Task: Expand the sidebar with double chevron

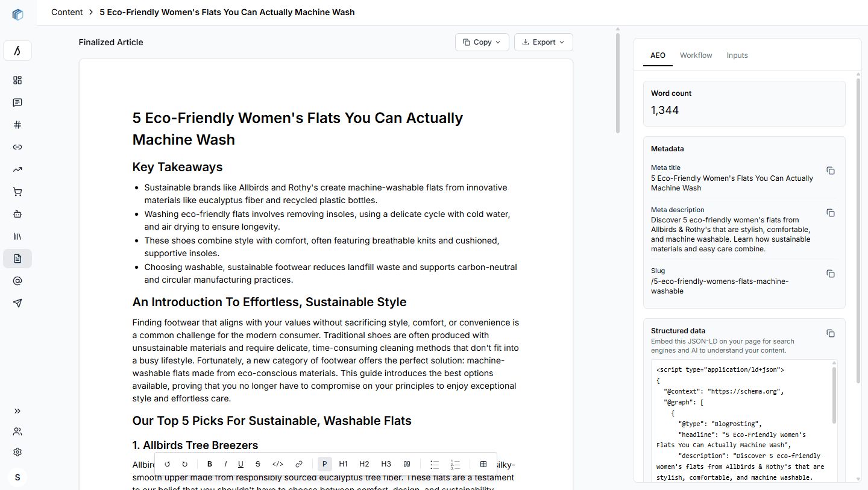Action: point(17,411)
